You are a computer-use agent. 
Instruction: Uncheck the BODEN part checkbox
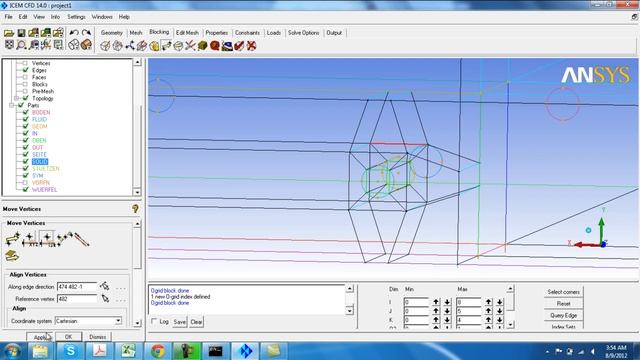(25, 112)
